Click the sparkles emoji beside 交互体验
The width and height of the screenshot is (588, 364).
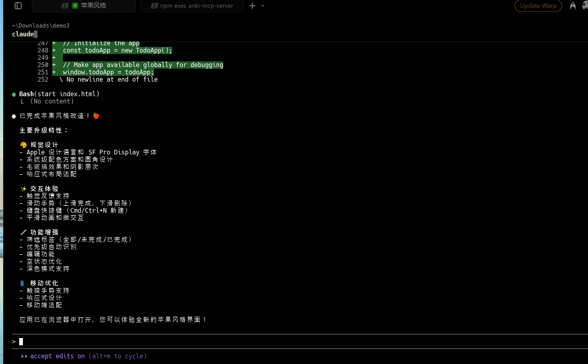pos(23,189)
